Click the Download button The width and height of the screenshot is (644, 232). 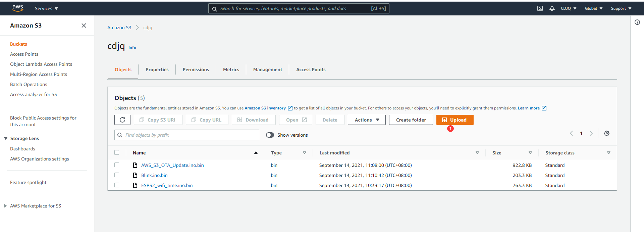click(254, 120)
